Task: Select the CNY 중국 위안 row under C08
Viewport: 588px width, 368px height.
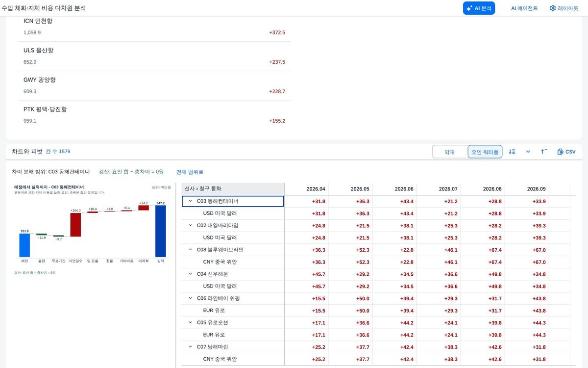Action: [x=233, y=262]
